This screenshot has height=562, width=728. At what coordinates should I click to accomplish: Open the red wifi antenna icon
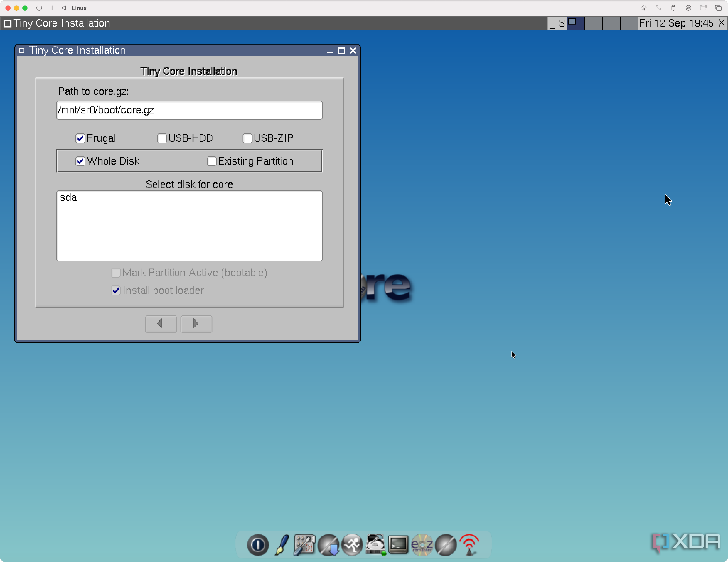[469, 545]
